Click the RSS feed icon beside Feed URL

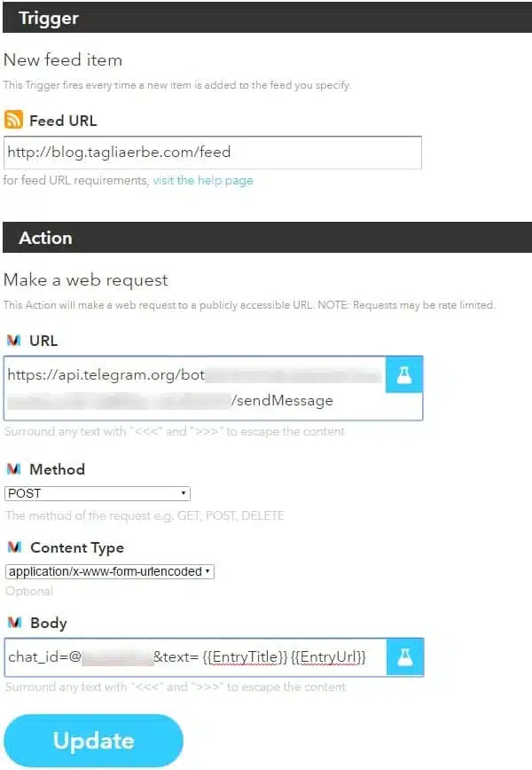(12, 120)
